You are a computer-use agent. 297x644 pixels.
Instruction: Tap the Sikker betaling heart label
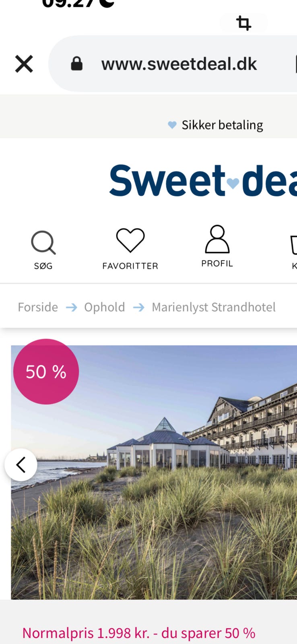216,125
